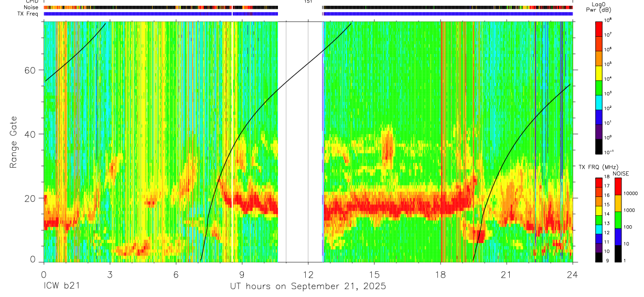This screenshot has width=644, height=297.
Task: Click the x-axis tick label '12'
Action: pyautogui.click(x=308, y=274)
